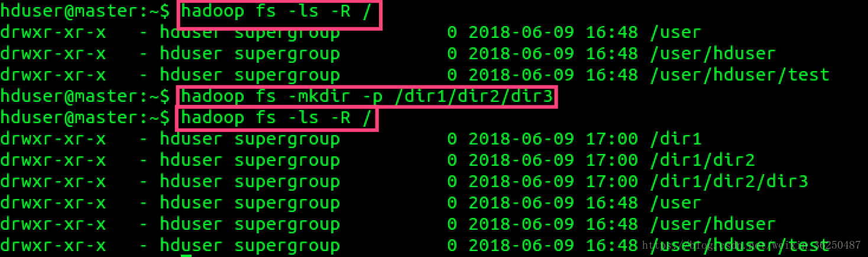Screen dimensions: 868x257
Task: Select the '/dir1/dir2/dir3' path in listing output
Action: pos(728,182)
